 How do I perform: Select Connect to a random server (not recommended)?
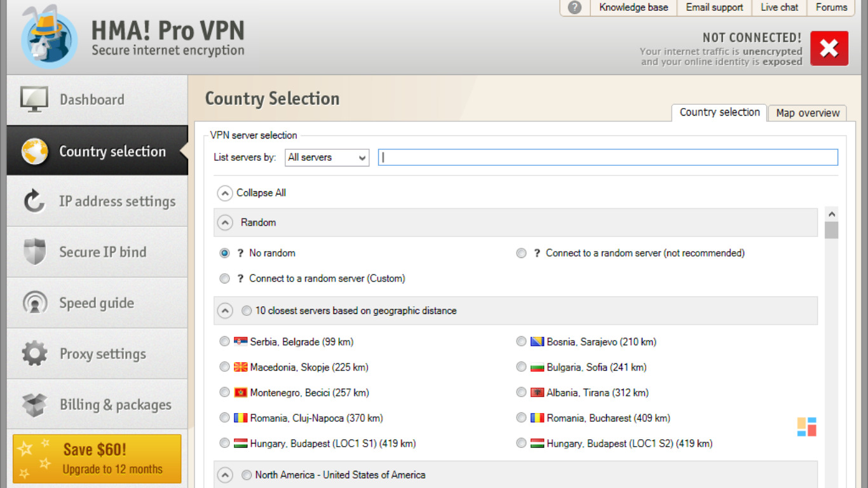pos(521,253)
